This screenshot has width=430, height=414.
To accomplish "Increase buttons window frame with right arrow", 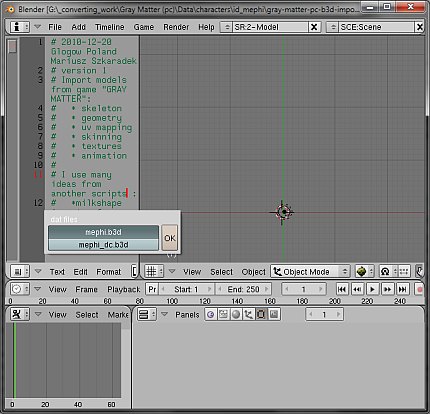I will 338,314.
